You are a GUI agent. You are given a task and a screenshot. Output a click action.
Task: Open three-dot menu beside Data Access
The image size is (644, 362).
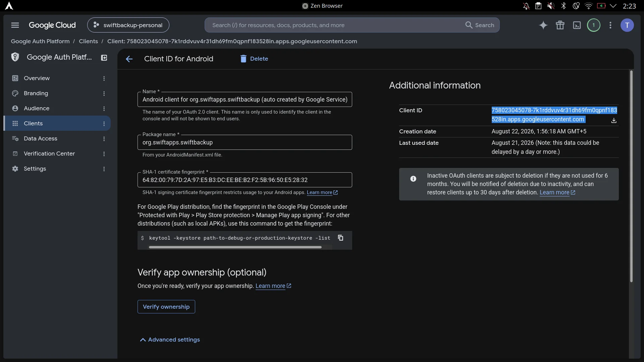[104, 139]
